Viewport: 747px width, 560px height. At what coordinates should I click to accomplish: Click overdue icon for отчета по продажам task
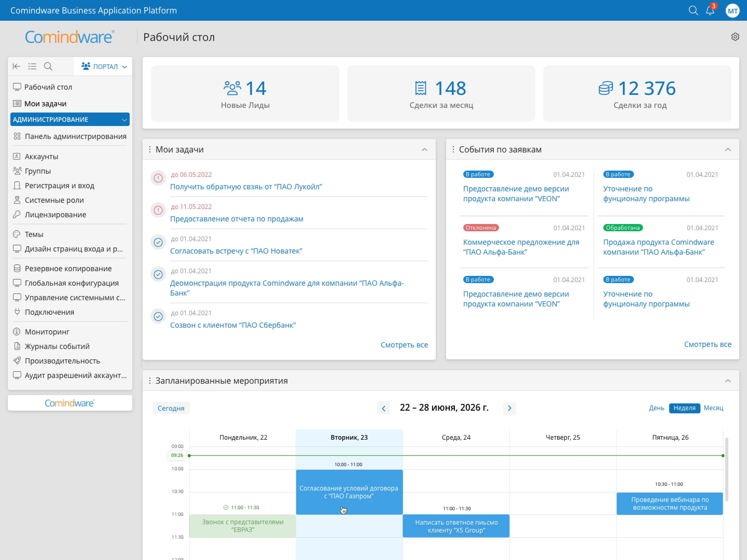158,210
